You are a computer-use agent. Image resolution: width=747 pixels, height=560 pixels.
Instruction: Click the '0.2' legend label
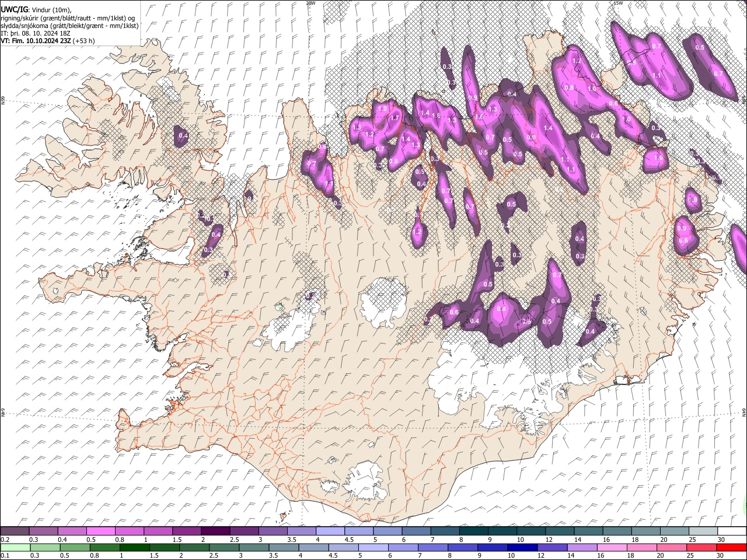[5, 539]
